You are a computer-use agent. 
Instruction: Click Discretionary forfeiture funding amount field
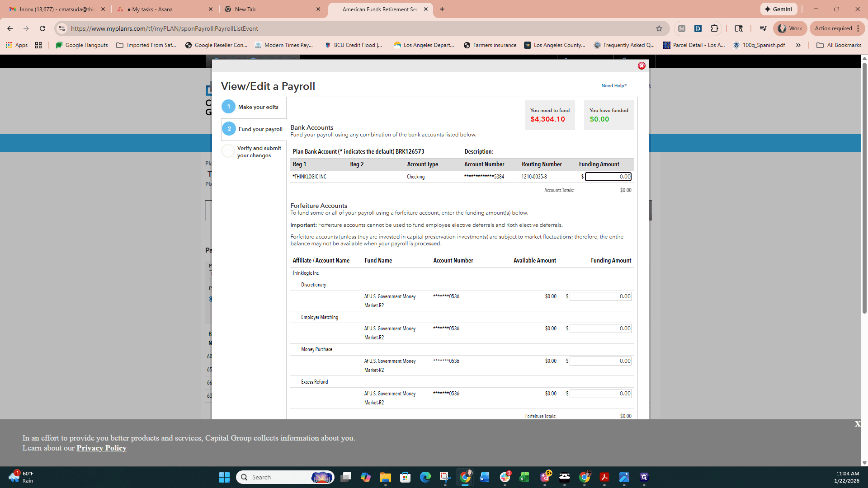click(600, 296)
